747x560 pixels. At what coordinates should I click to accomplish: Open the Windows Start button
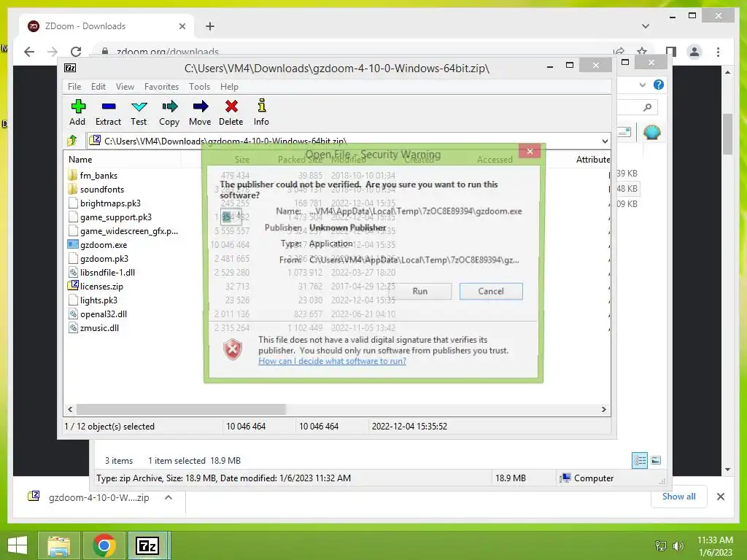click(x=18, y=545)
